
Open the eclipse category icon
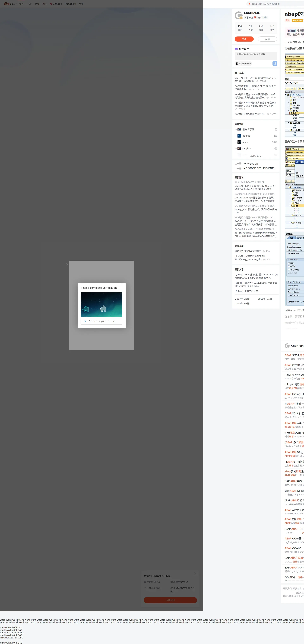coord(239,136)
